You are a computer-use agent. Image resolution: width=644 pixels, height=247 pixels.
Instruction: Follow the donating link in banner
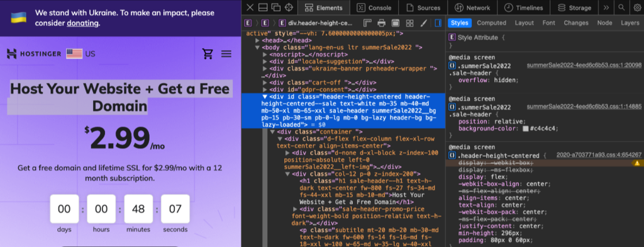[82, 23]
